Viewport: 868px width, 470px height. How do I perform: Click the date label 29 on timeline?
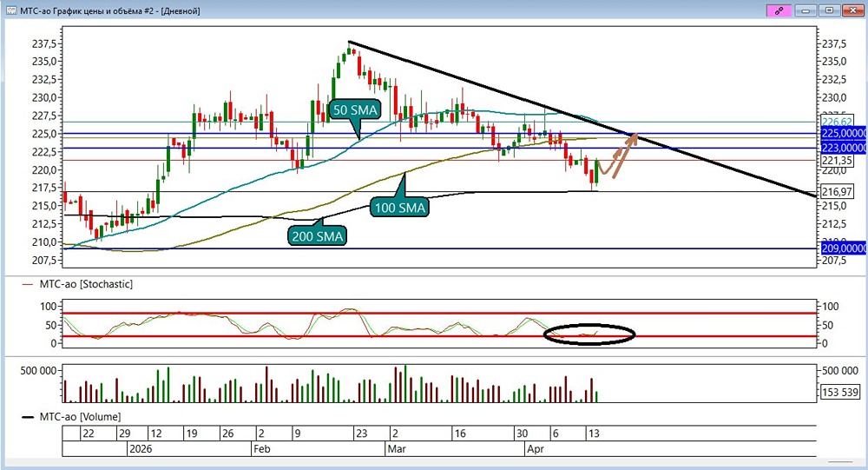pyautogui.click(x=124, y=434)
